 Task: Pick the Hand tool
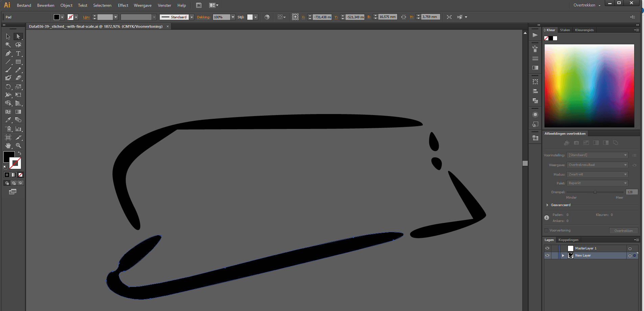[x=8, y=146]
